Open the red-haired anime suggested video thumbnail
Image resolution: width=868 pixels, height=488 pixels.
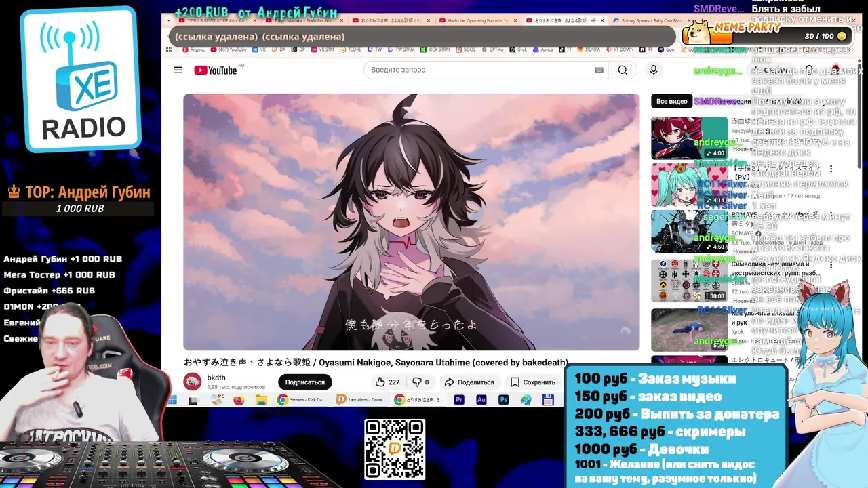689,138
